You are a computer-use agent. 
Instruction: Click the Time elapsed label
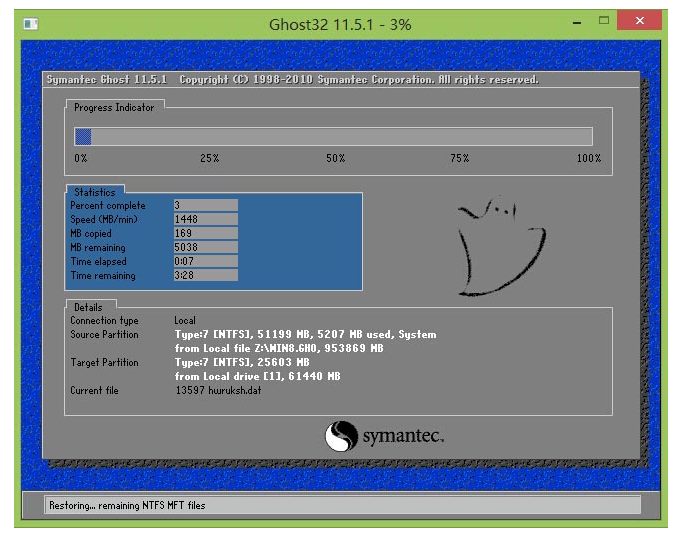click(x=99, y=262)
